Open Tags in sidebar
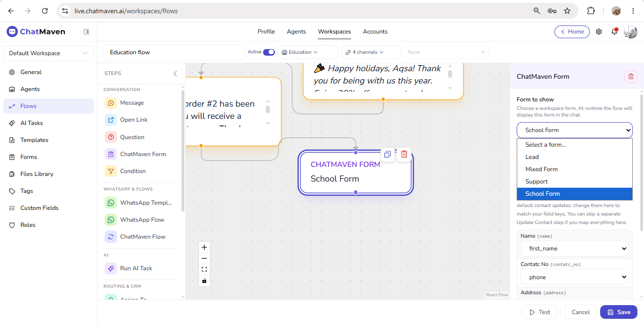 click(49, 191)
